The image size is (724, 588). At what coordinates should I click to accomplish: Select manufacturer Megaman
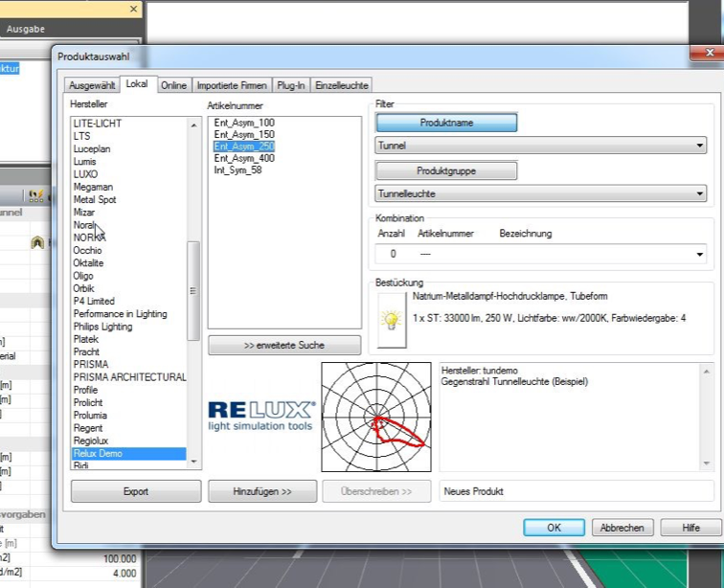pyautogui.click(x=93, y=187)
